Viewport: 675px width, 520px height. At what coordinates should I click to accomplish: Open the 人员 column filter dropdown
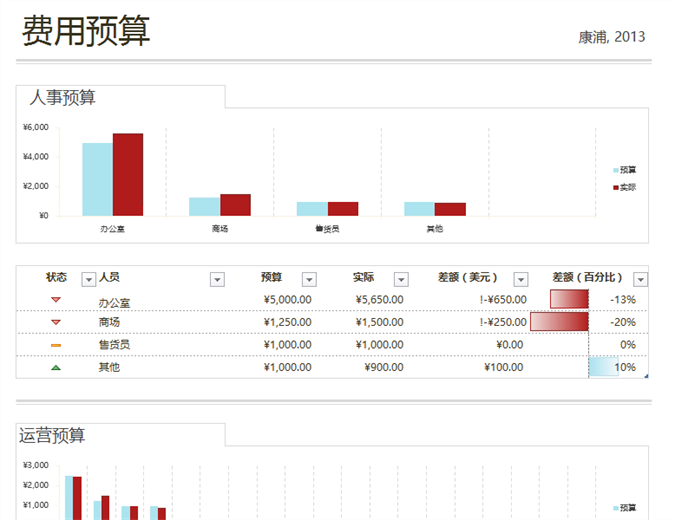tap(217, 279)
